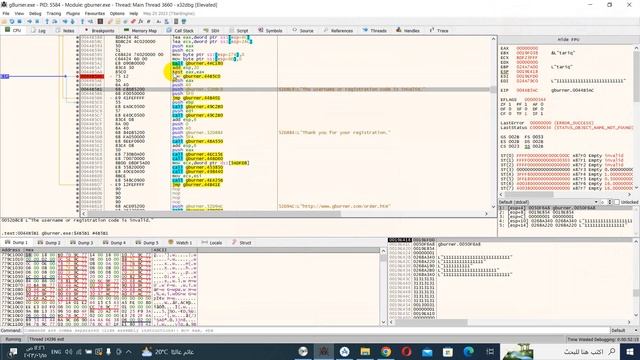
Task: Open the Labels toolbar icon
Action: 125,21
